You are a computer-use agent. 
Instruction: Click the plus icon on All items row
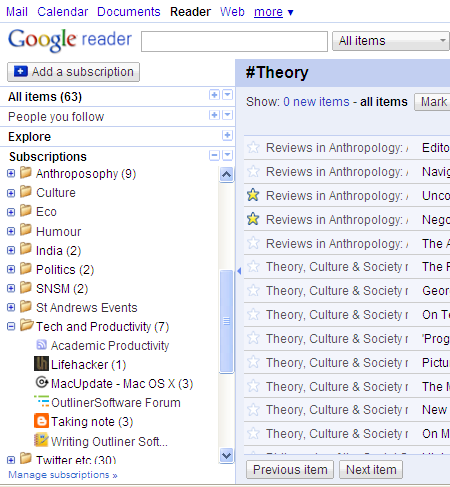pos(214,95)
